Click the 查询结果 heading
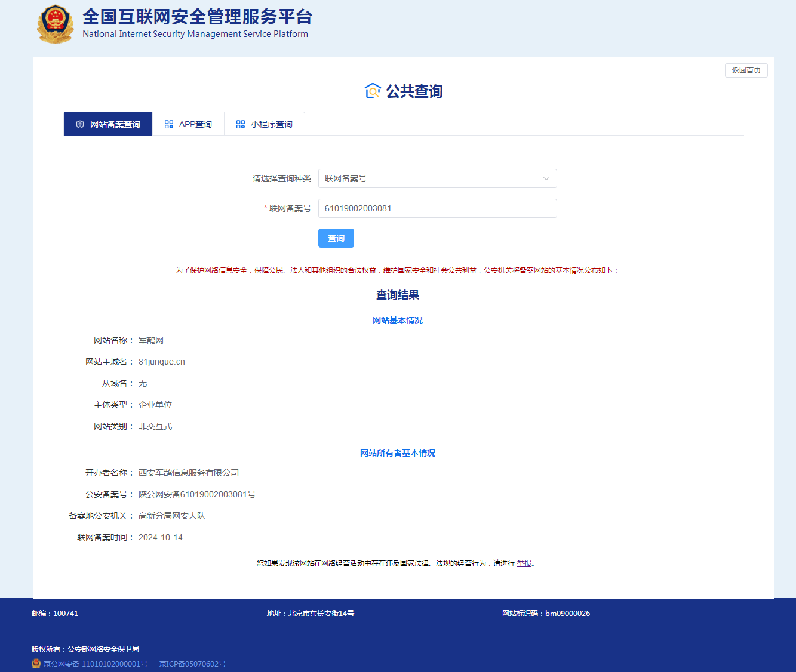 click(x=398, y=295)
